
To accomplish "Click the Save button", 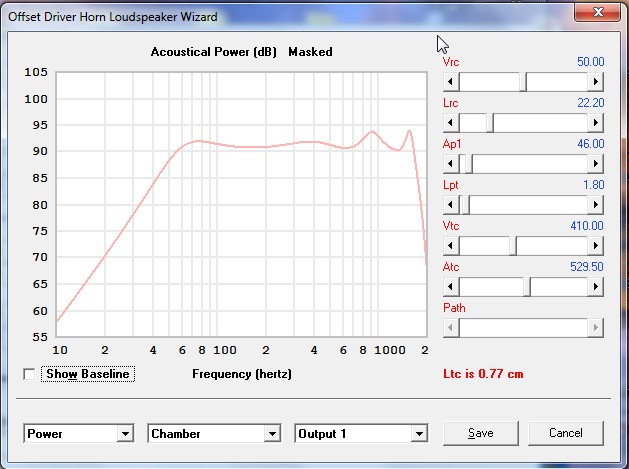I will coord(481,433).
